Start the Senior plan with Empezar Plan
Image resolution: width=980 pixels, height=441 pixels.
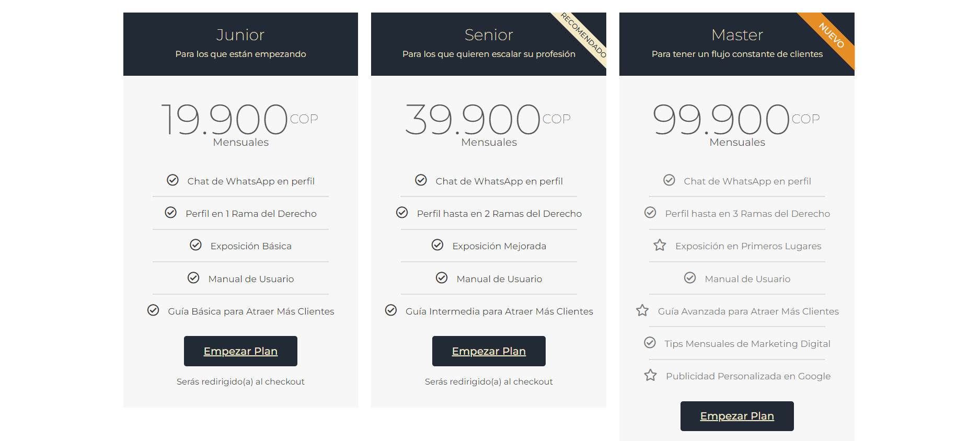click(489, 351)
